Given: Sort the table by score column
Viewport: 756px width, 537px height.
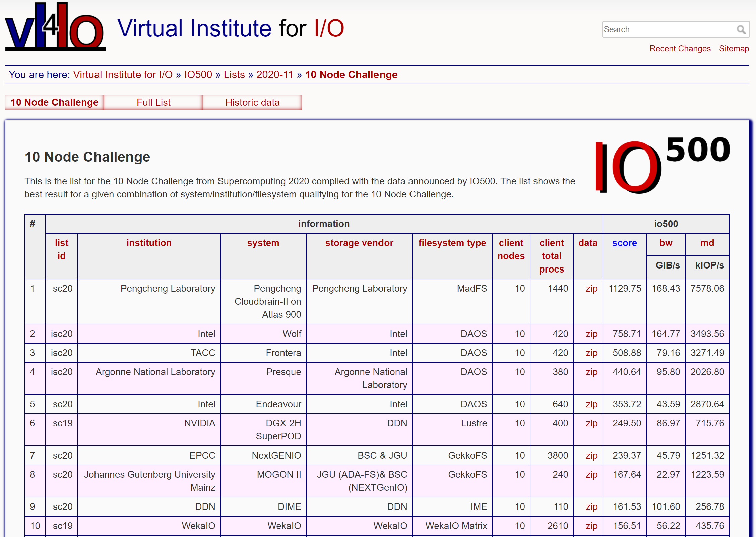Looking at the screenshot, I should click(x=624, y=243).
